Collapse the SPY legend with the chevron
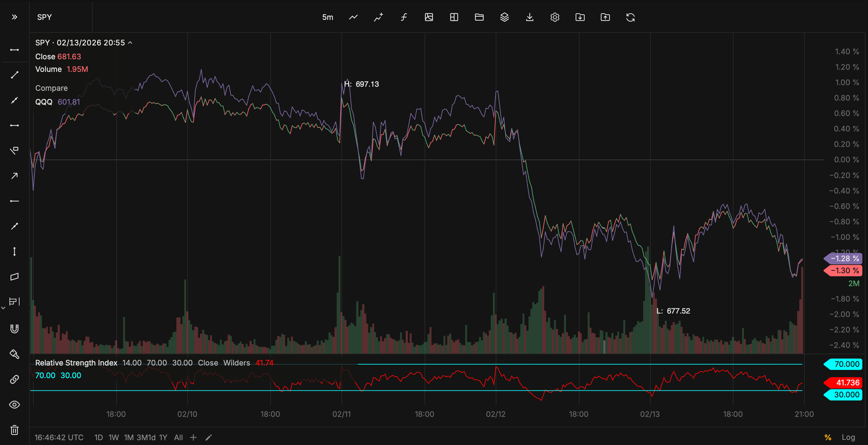Viewport: 868px width, 445px height. coord(130,43)
